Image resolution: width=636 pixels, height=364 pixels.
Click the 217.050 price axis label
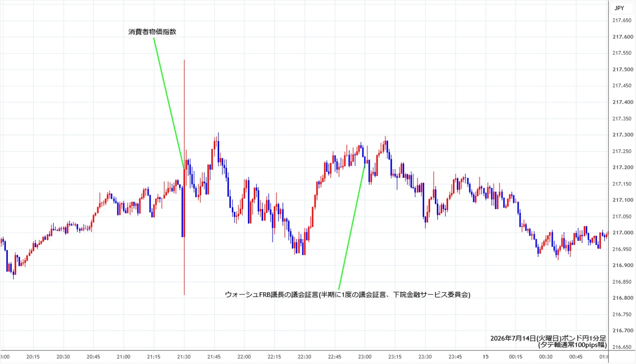(x=621, y=216)
